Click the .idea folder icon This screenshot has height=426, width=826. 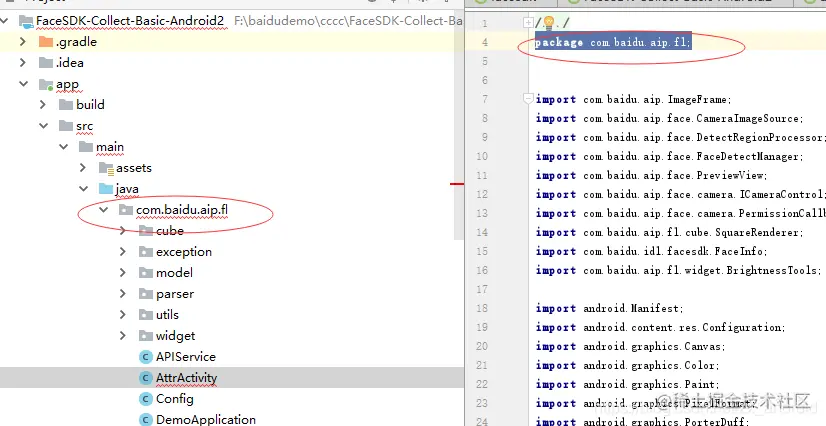point(46,63)
